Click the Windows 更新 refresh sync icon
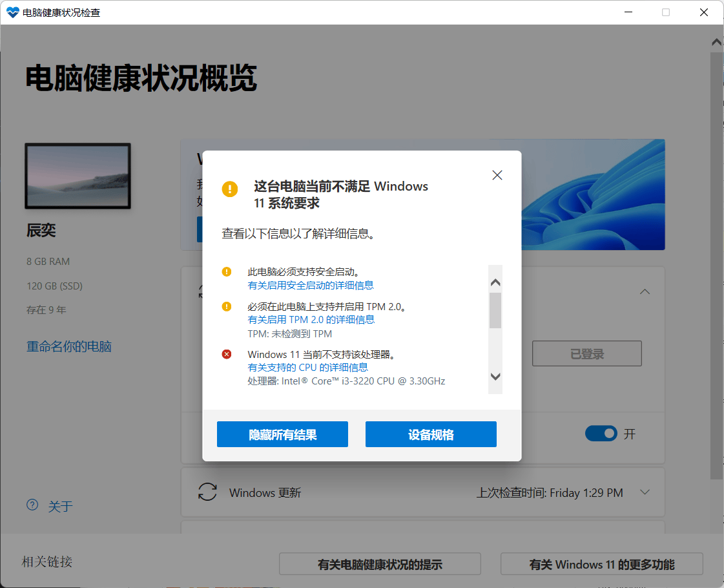This screenshot has width=724, height=588. click(207, 492)
